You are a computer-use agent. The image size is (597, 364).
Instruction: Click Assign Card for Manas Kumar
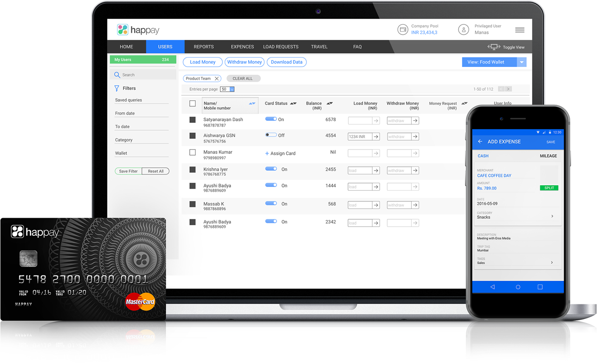click(x=280, y=153)
